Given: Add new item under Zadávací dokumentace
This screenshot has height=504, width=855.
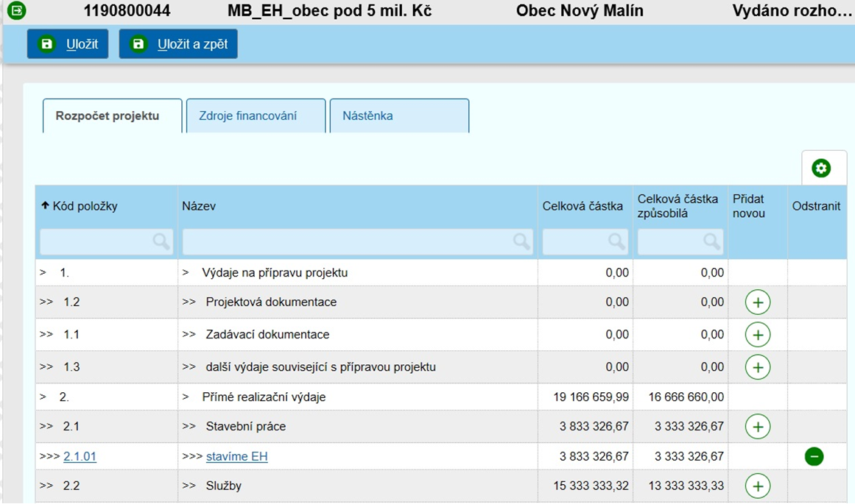Looking at the screenshot, I should 758,335.
